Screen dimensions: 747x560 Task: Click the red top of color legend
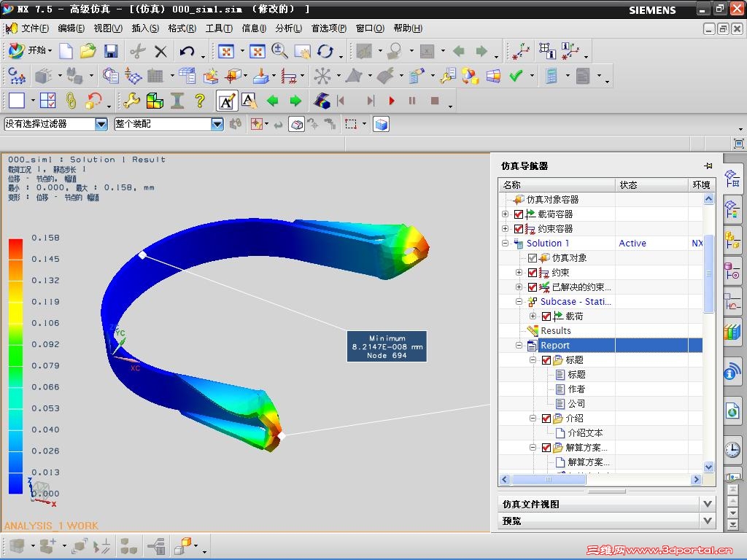tap(15, 244)
